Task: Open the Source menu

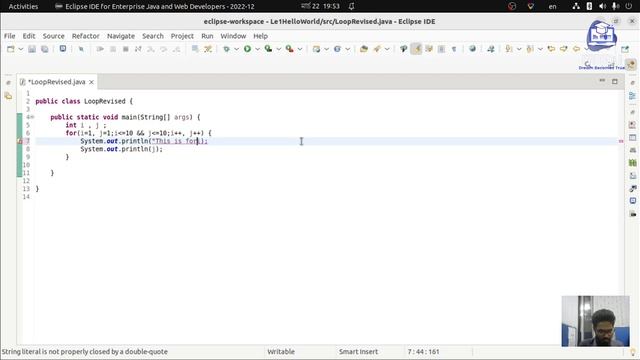Action: 53,36
